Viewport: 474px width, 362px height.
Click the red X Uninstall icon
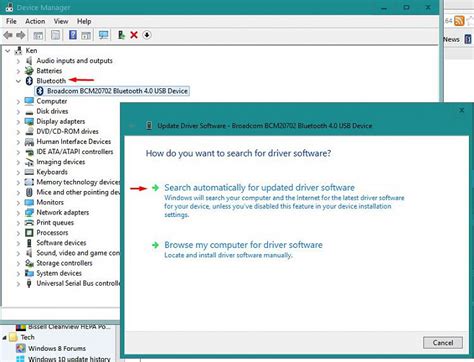coord(134,35)
